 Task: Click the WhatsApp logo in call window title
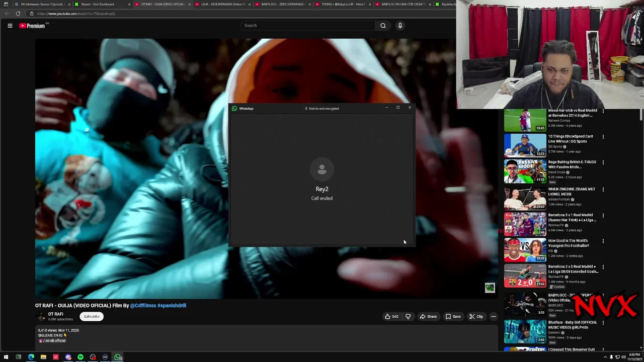[234, 109]
